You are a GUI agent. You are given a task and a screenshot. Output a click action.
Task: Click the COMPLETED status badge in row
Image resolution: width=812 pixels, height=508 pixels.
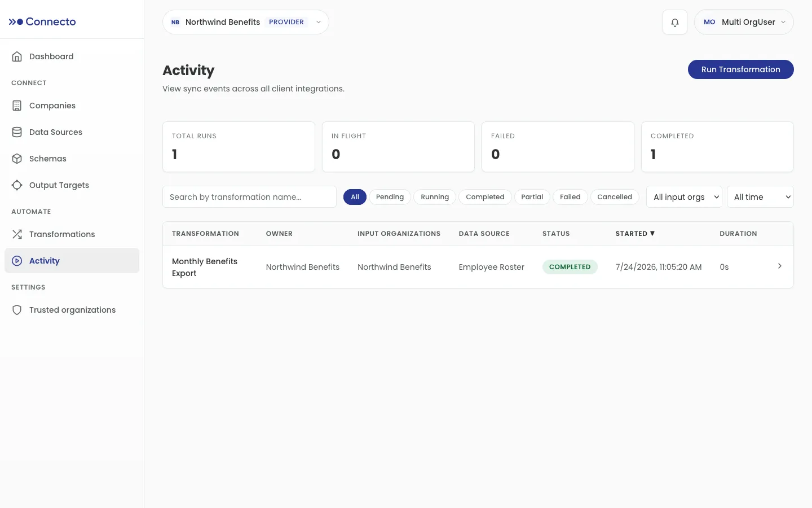point(570,267)
